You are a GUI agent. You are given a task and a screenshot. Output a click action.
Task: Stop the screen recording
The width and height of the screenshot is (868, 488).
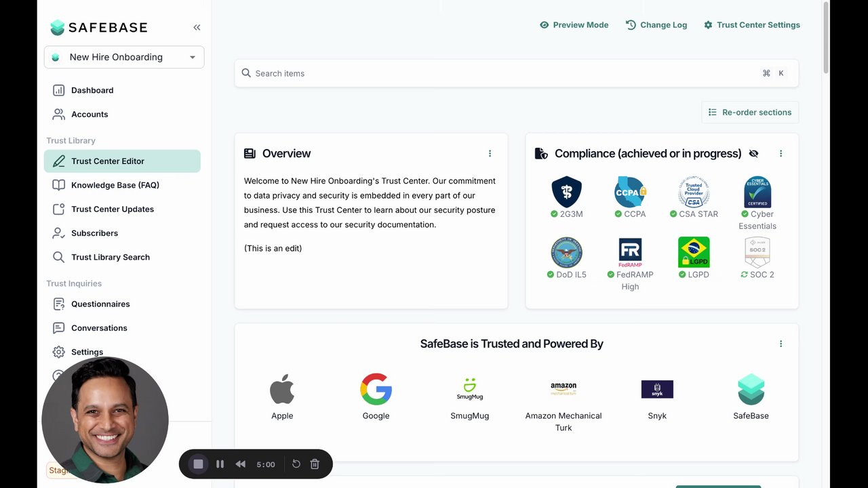point(198,464)
